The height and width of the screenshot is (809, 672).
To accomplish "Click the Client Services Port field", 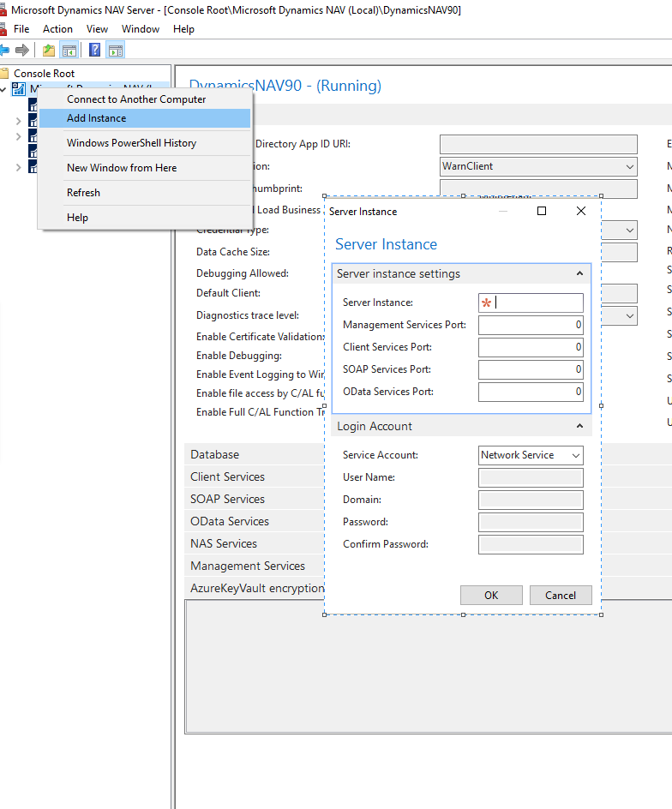I will (531, 347).
